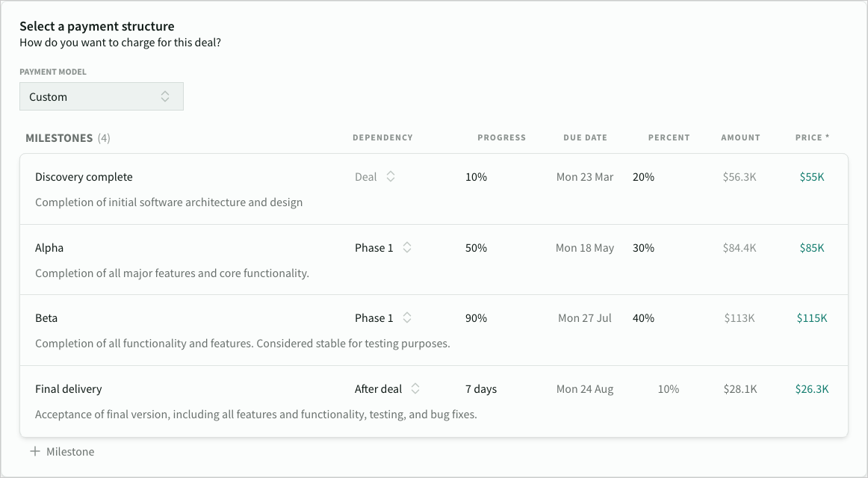The image size is (868, 478).
Task: Click Beta's due date Mon 27 Jul
Action: tap(585, 318)
